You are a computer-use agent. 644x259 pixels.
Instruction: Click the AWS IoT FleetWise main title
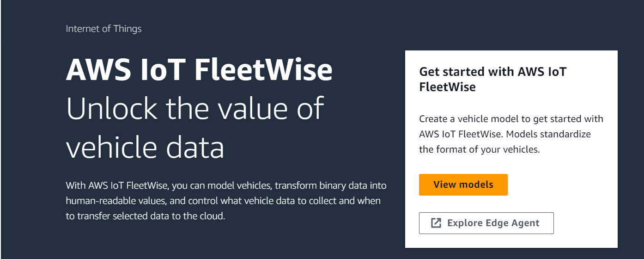pos(199,70)
